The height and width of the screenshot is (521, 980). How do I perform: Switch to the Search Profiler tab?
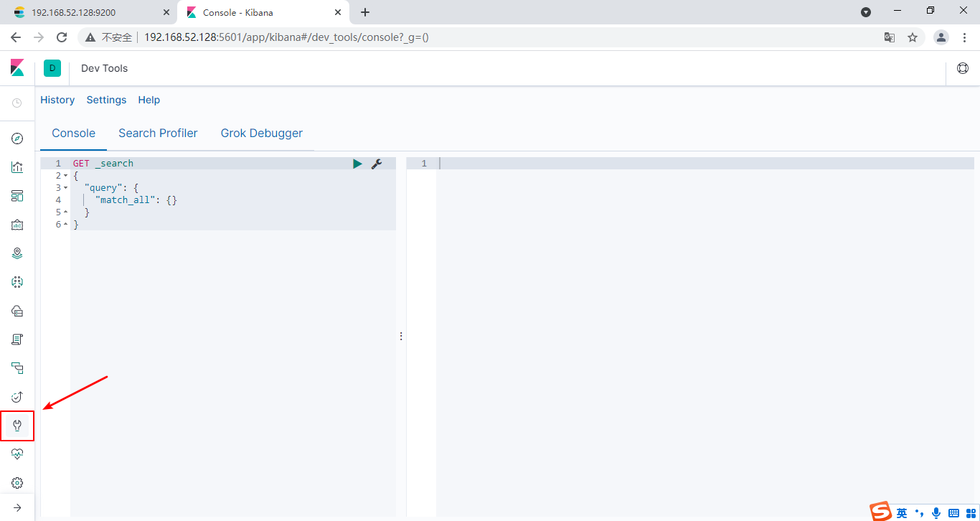tap(158, 133)
